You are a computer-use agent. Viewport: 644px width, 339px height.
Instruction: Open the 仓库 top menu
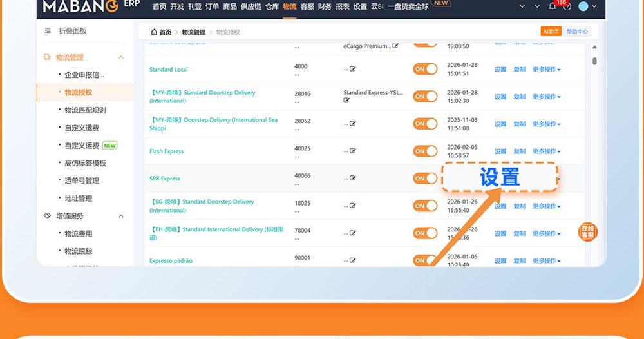point(272,6)
